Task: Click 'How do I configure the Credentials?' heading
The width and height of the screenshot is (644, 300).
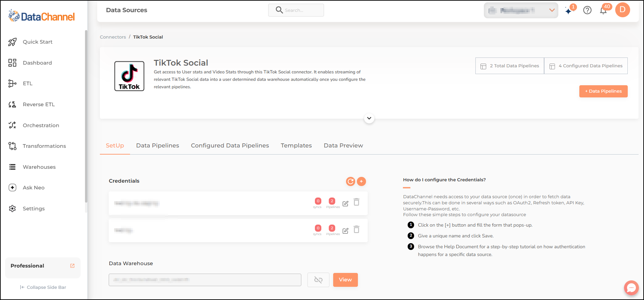Action: [x=444, y=180]
